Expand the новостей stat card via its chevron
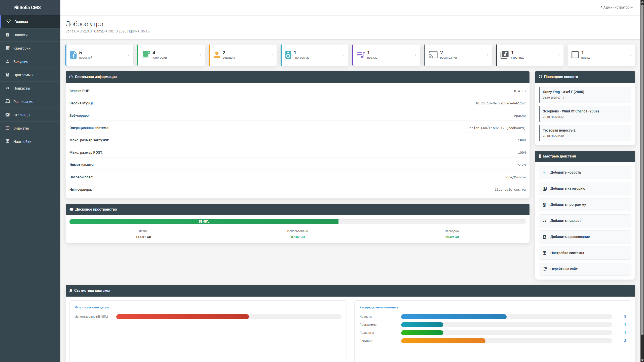The image size is (644, 362). (x=129, y=55)
